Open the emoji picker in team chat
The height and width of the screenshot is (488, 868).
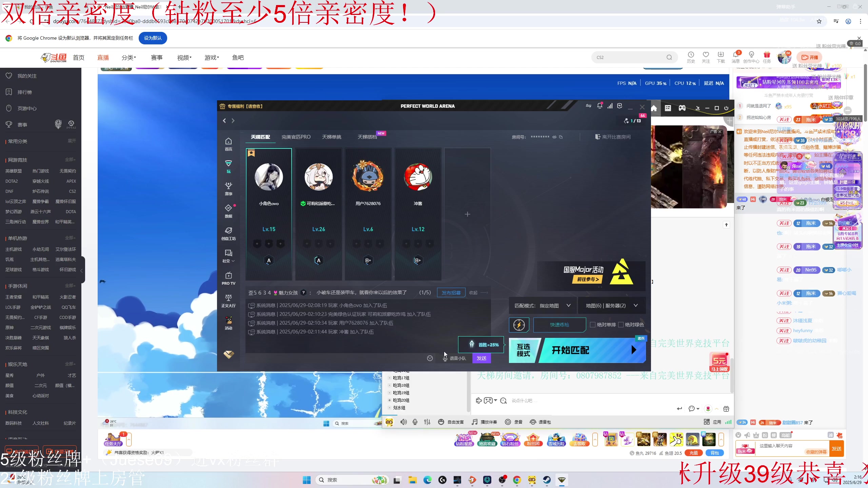[x=430, y=358]
